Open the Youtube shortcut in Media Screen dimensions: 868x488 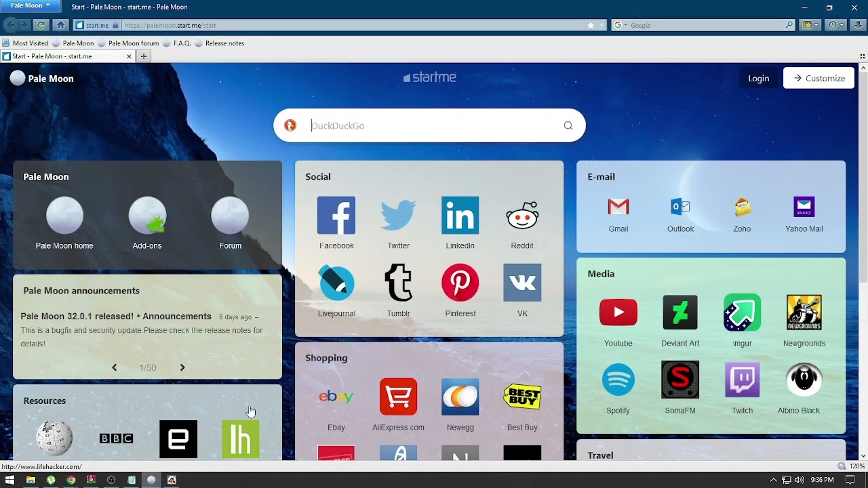(x=618, y=312)
